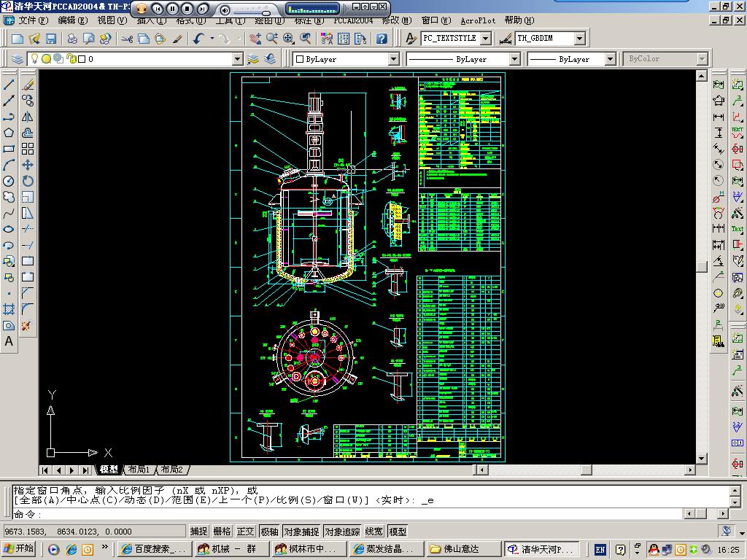The image size is (747, 560).
Task: Toggle layer 0 on/off lightbulb
Action: click(34, 58)
